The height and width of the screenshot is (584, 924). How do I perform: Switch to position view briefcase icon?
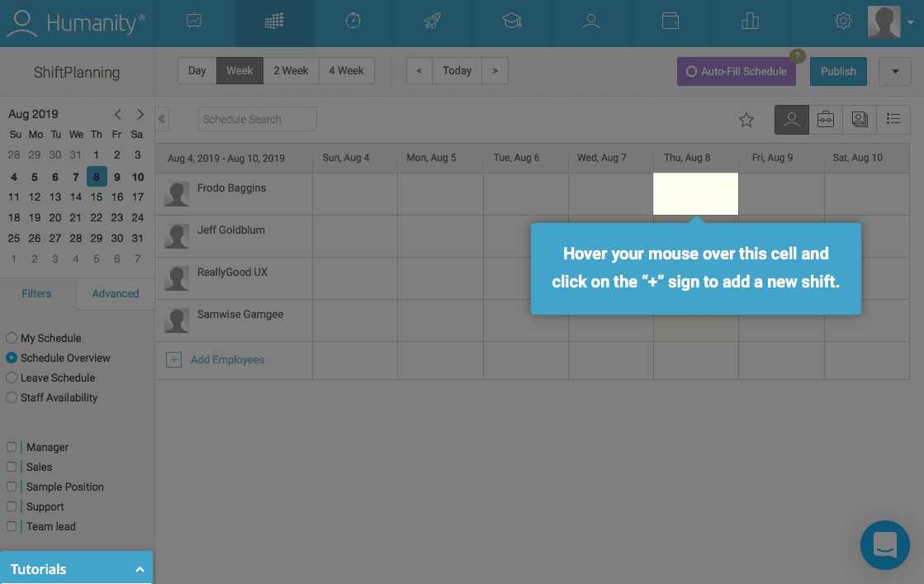click(x=826, y=120)
